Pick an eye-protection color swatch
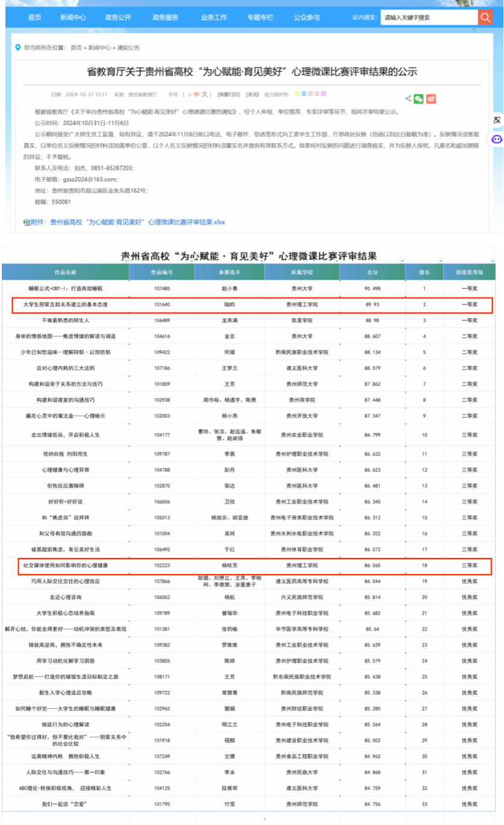Screen dimensions: 504x825 (298, 94)
